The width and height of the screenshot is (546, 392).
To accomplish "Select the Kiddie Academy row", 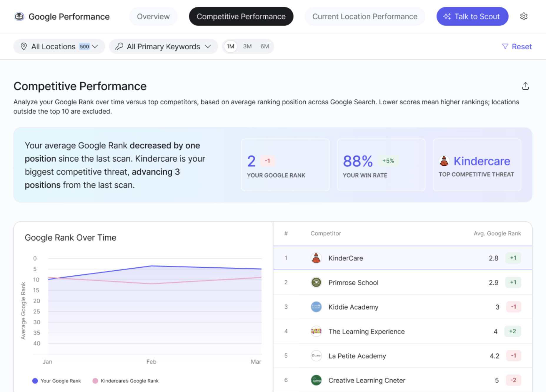I will pyautogui.click(x=403, y=307).
